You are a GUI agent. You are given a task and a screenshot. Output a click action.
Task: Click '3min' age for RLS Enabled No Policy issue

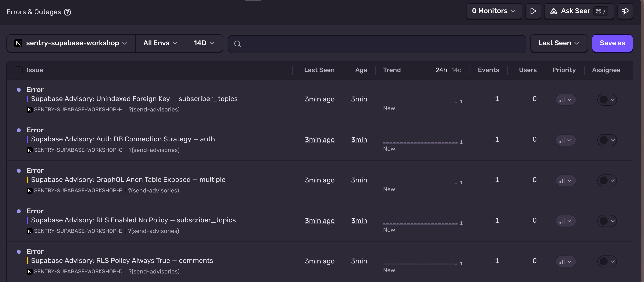point(359,220)
